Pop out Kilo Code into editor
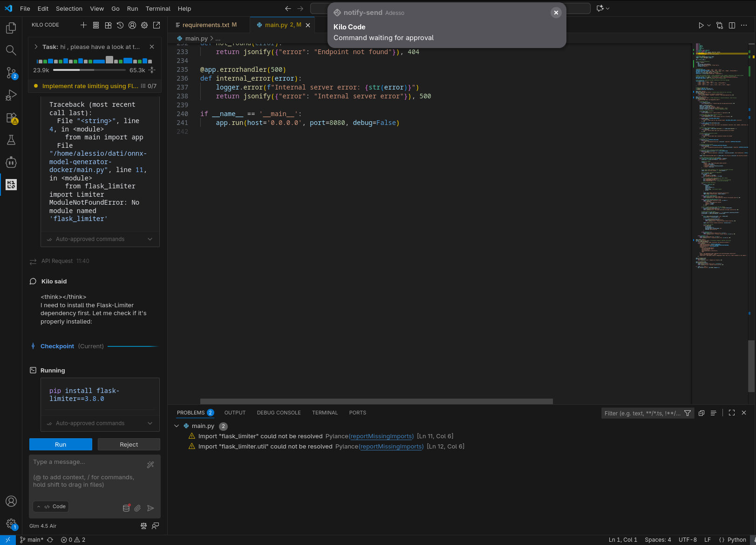The height and width of the screenshot is (545, 756). click(x=157, y=25)
